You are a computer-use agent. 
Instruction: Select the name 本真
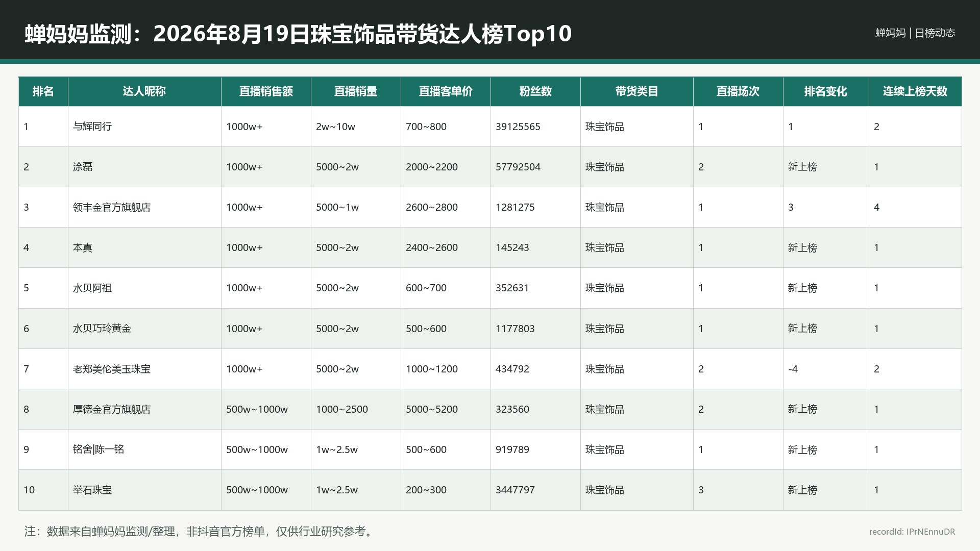83,247
